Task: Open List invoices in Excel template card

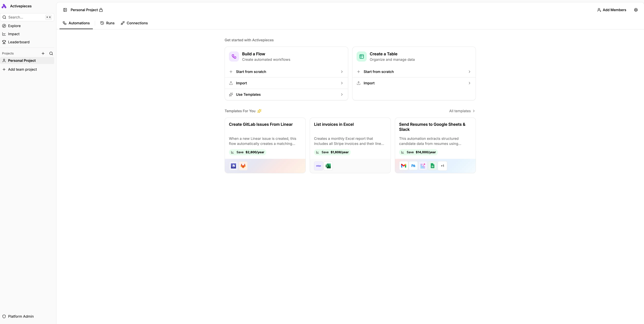Action: pyautogui.click(x=350, y=145)
